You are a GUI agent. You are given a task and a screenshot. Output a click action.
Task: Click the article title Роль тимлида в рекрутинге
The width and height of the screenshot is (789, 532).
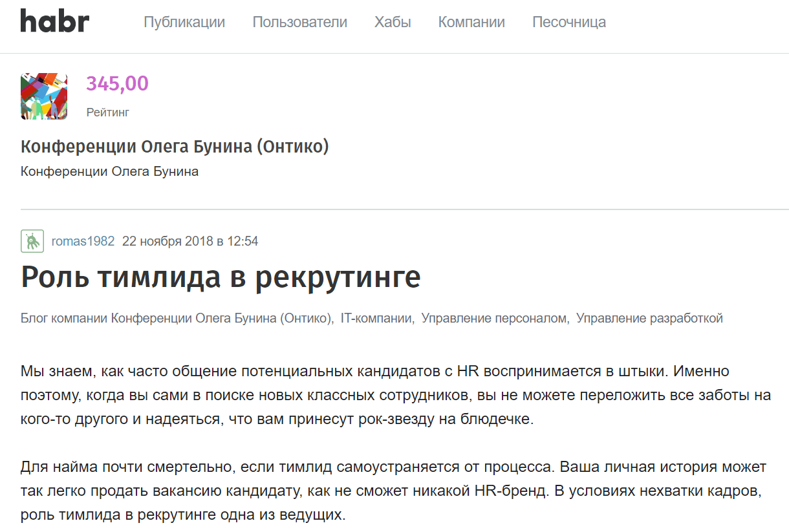click(x=221, y=277)
